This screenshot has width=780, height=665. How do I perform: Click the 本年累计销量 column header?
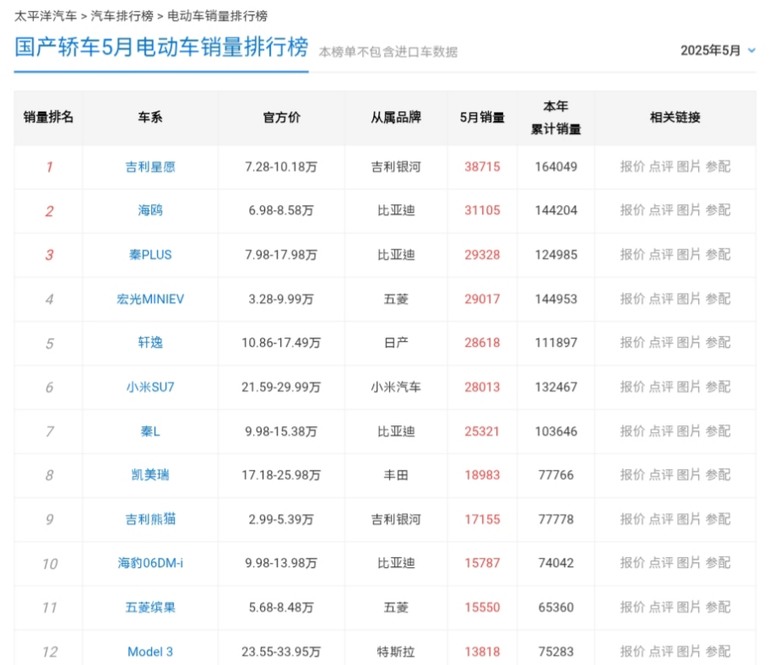point(556,118)
